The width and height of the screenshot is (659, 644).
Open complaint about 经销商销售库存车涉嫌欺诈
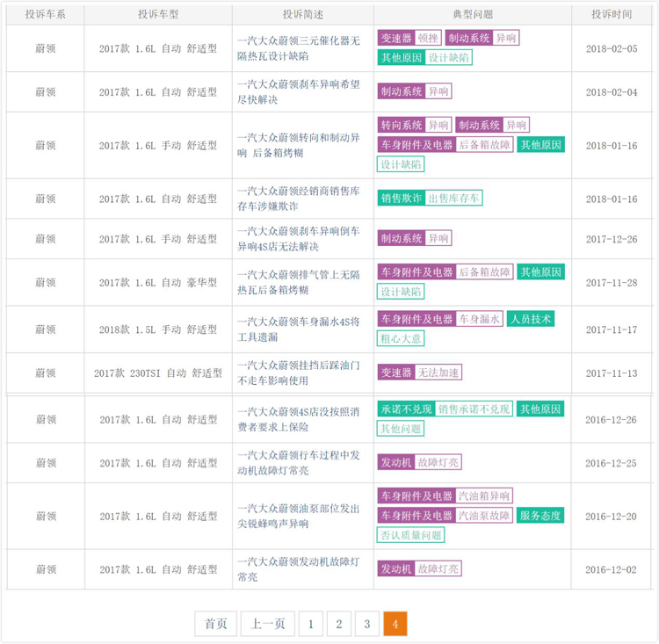299,199
